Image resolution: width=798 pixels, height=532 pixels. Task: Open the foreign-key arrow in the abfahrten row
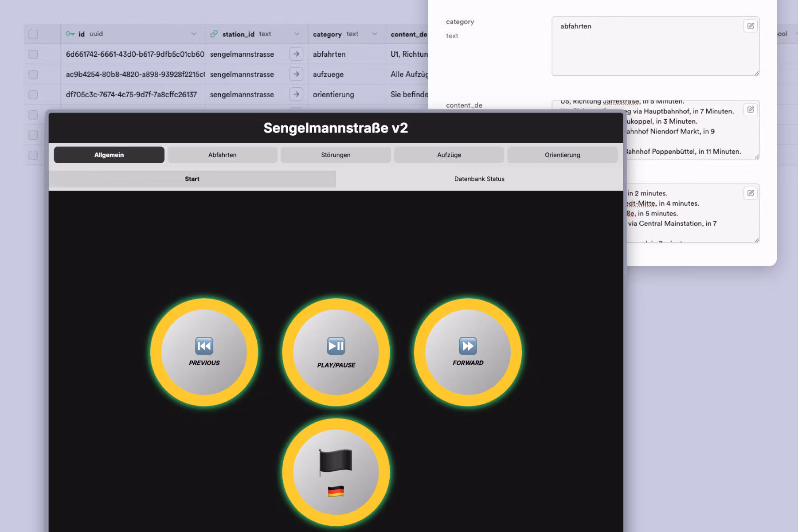pos(296,54)
